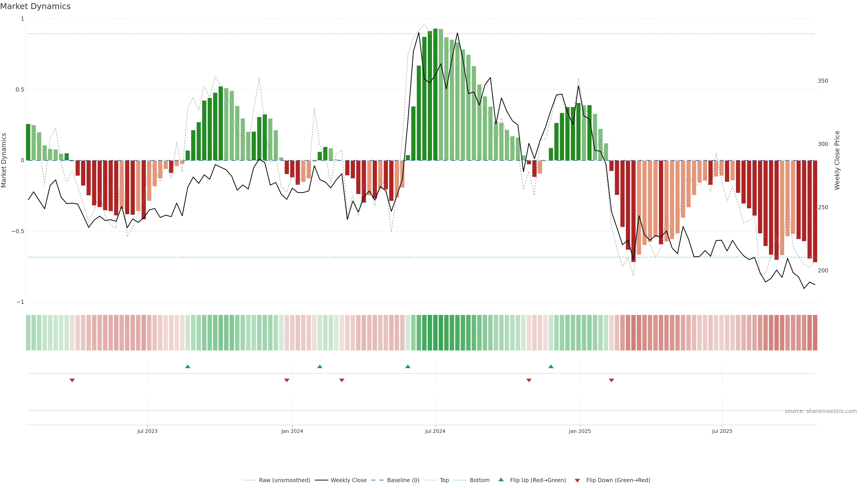Click flip-down triangle just after Jan 2025

[611, 380]
